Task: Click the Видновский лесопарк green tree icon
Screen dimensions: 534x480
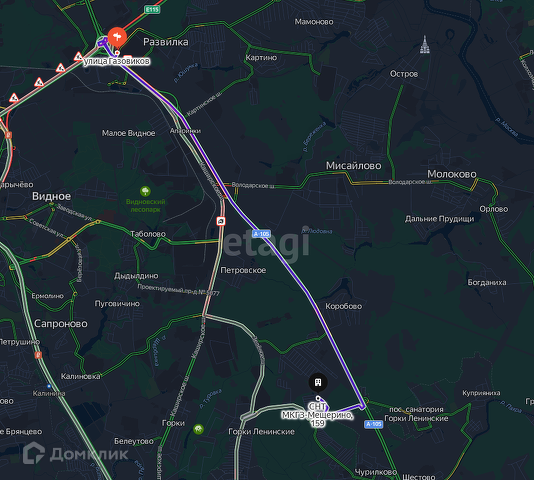Action: point(145,191)
